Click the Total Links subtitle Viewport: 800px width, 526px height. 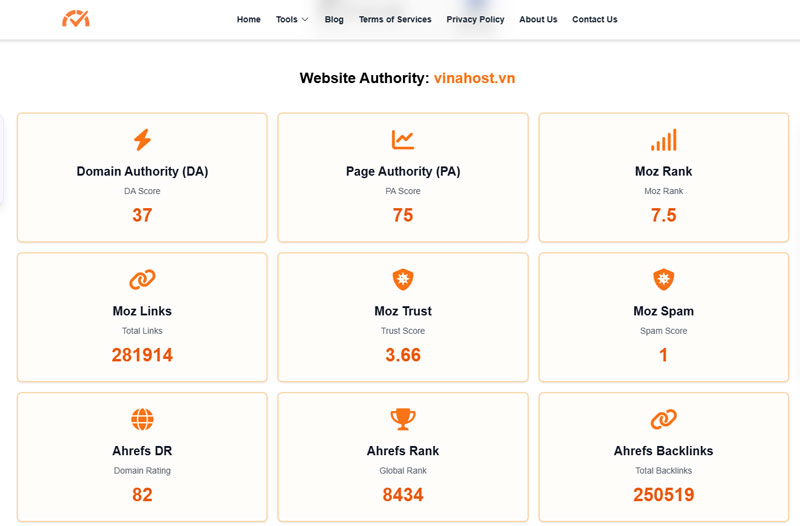pos(142,331)
